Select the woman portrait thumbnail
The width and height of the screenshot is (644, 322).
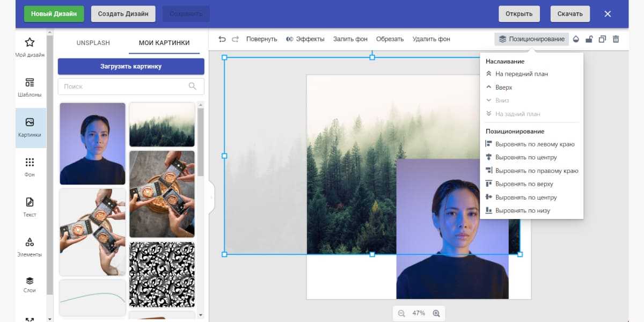(92, 144)
